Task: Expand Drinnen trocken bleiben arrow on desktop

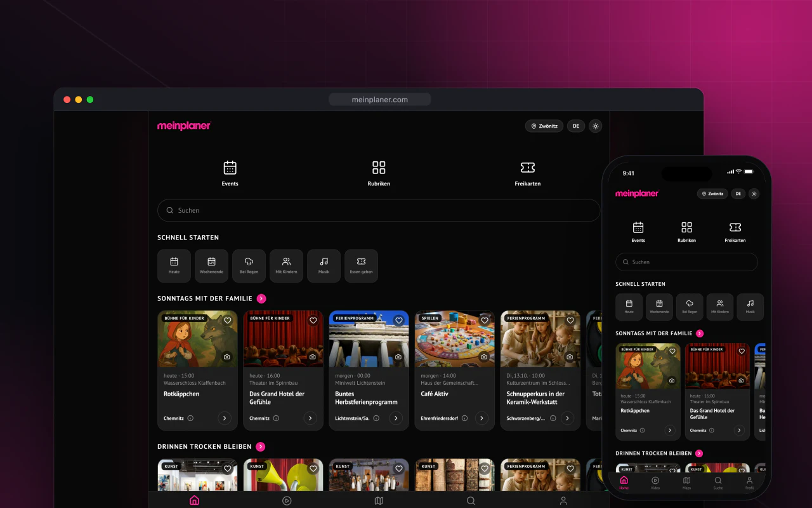Action: [x=261, y=446]
